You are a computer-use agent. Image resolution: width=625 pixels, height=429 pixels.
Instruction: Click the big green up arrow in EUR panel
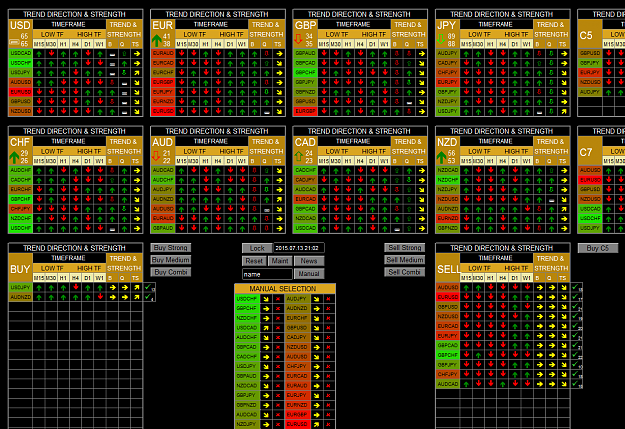tap(156, 40)
